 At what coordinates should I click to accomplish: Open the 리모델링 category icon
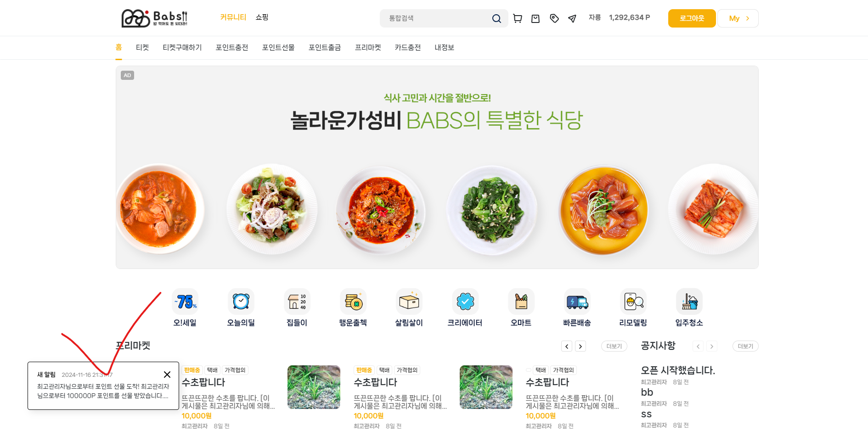click(633, 302)
